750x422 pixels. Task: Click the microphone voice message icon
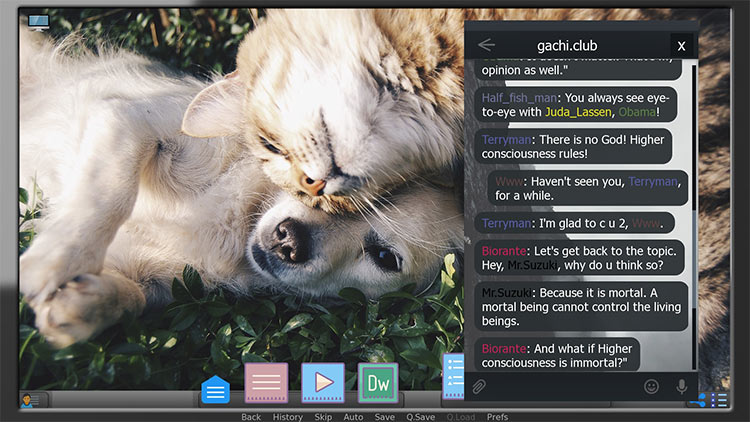[x=682, y=386]
